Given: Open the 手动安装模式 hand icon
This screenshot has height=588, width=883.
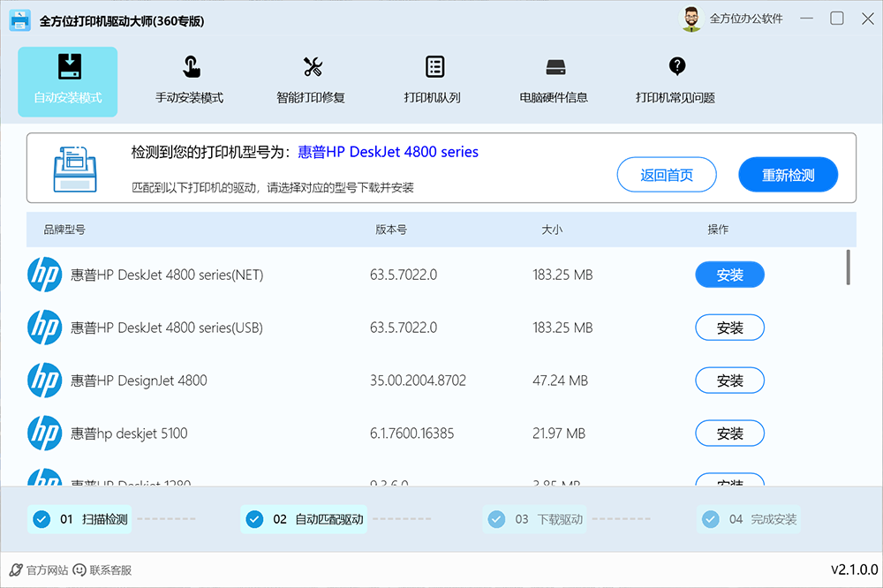Looking at the screenshot, I should point(190,67).
